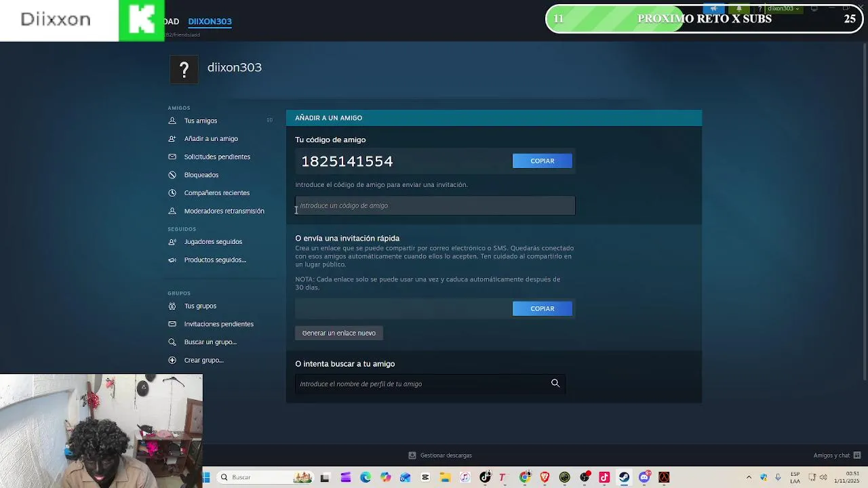868x488 pixels.
Task: Open Microsoft Edge from the taskbar
Action: tap(366, 477)
